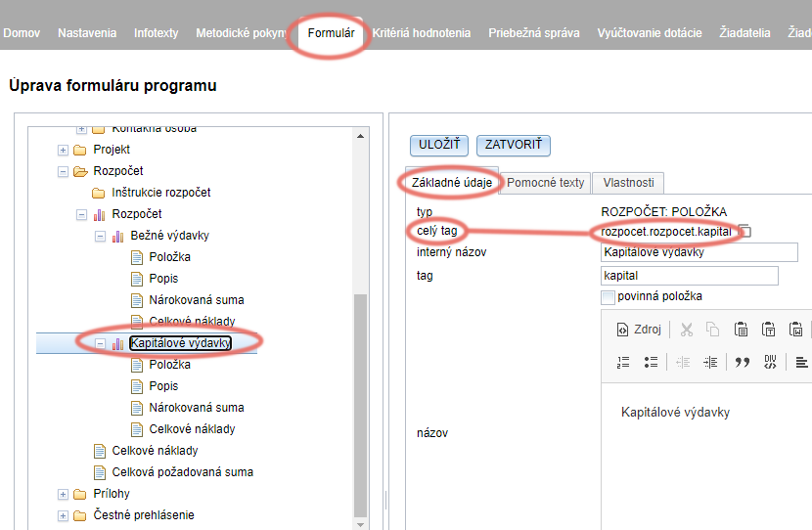
Task: Align text left in editor
Action: click(x=801, y=363)
